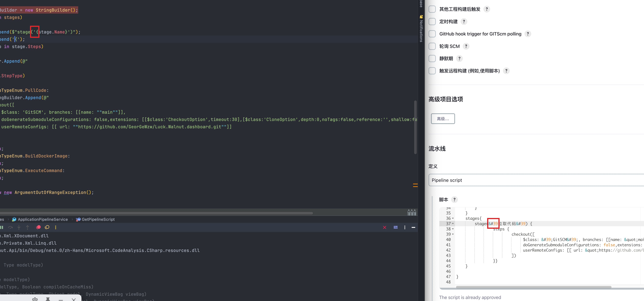Screen dimensions: 644x301
Task: Open help for 触发远程构建
Action: click(x=506, y=71)
